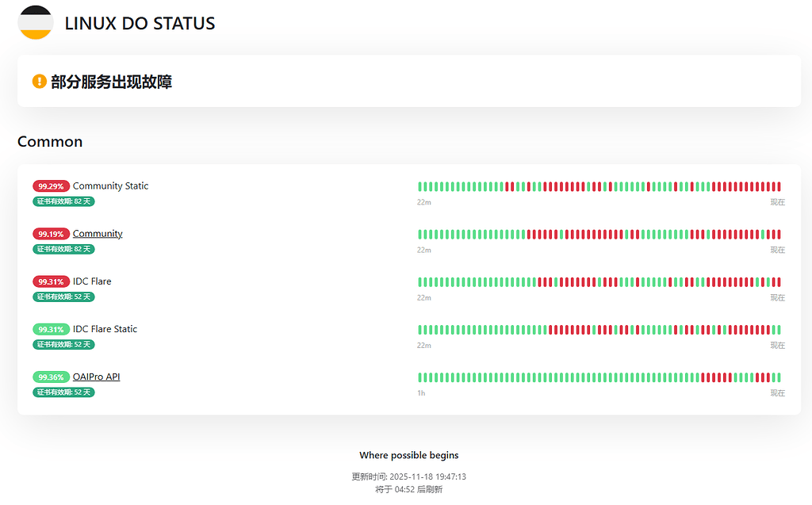This screenshot has height=505, width=812.
Task: Click the red 99.31% IDC Flare badge
Action: 51,281
